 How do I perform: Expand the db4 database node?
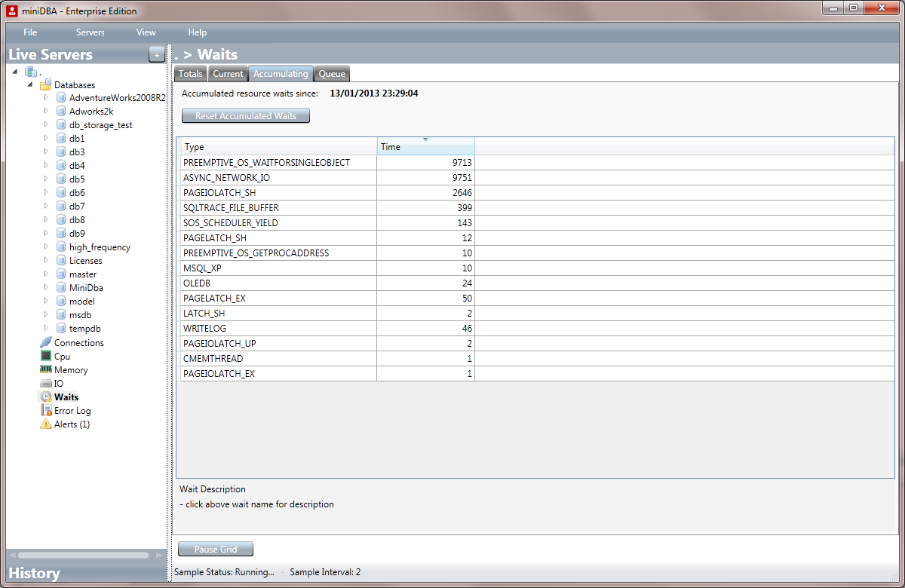click(46, 166)
